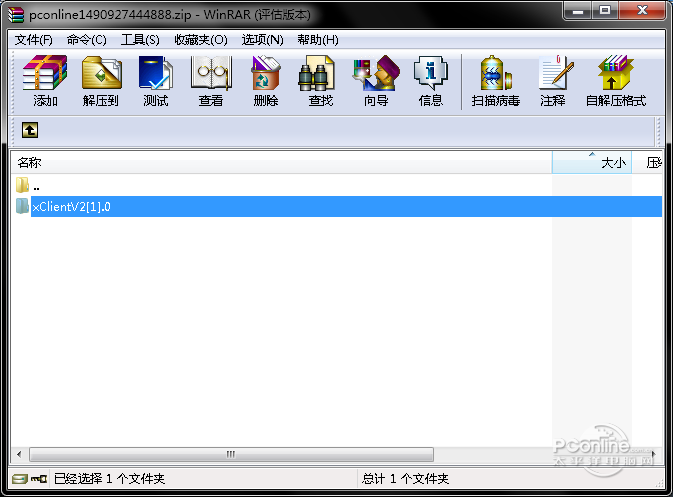Image resolution: width=673 pixels, height=497 pixels.
Task: Go up one folder level button
Action: 30,130
